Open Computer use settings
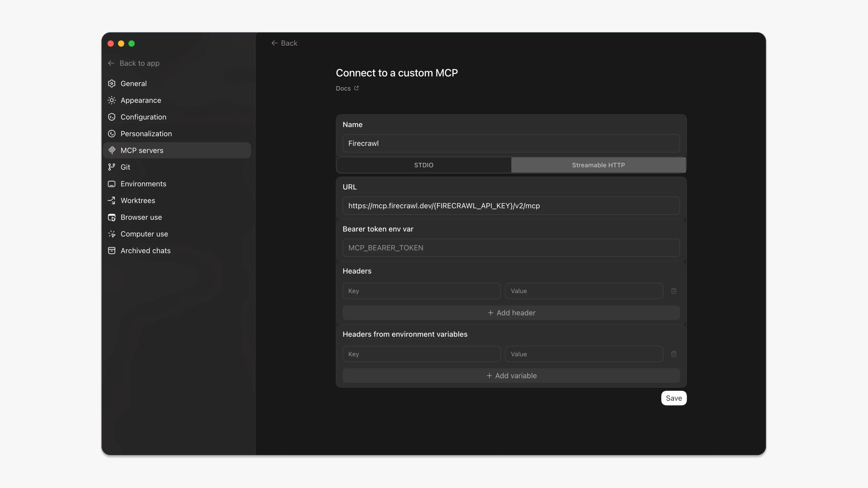Image resolution: width=868 pixels, height=488 pixels. pos(177,234)
